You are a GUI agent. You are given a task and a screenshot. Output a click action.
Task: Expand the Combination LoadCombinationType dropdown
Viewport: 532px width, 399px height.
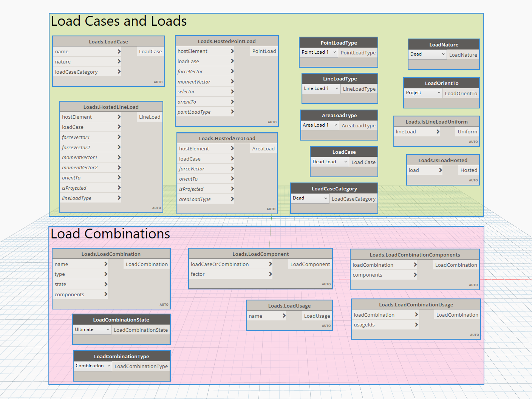(x=93, y=366)
